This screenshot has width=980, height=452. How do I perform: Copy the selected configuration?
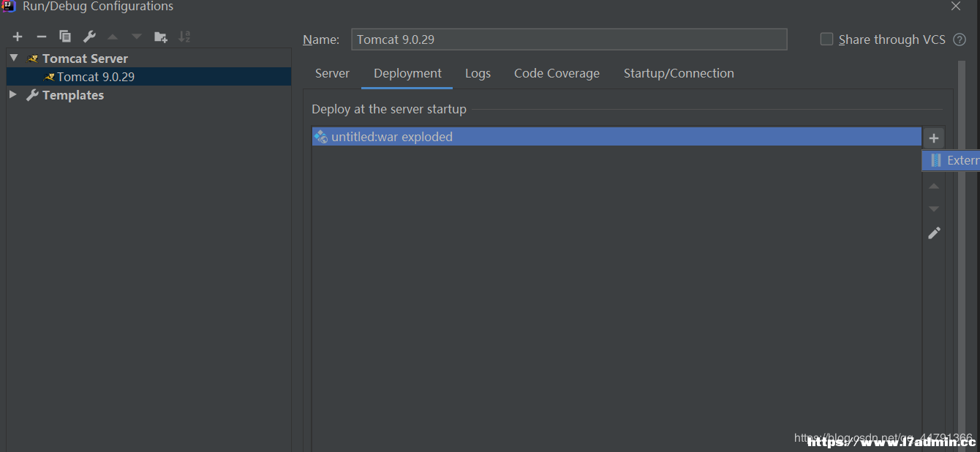[x=65, y=37]
